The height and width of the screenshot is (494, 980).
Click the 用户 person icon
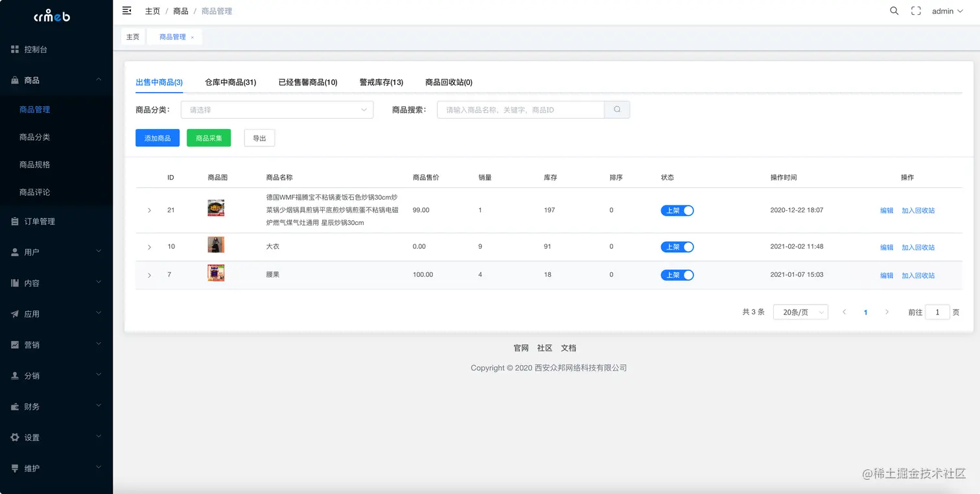coord(15,252)
